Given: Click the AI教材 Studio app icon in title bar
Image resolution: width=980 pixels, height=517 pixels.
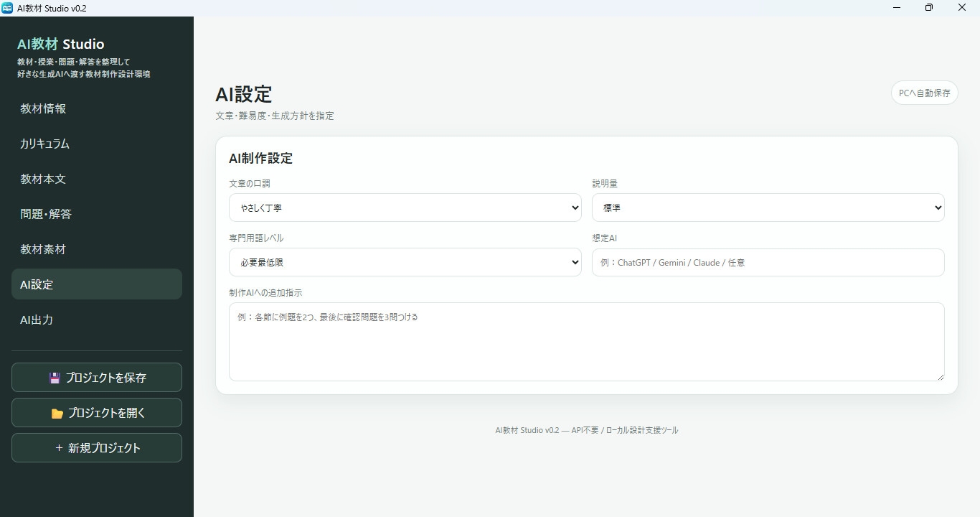Looking at the screenshot, I should pyautogui.click(x=7, y=8).
